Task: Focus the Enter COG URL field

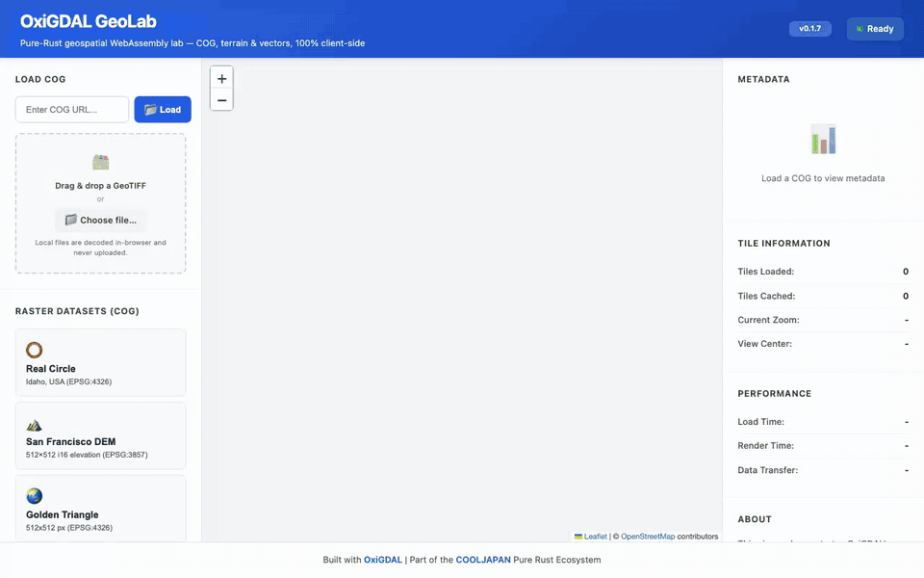Action: (72, 110)
